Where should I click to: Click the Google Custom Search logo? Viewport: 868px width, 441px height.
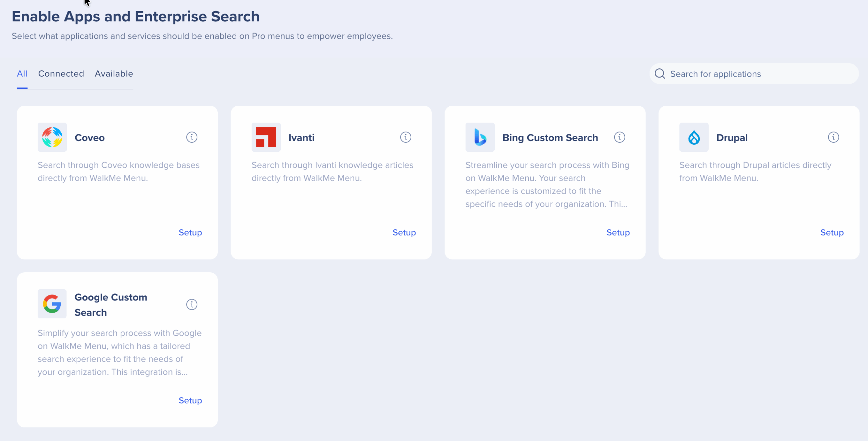pyautogui.click(x=52, y=304)
